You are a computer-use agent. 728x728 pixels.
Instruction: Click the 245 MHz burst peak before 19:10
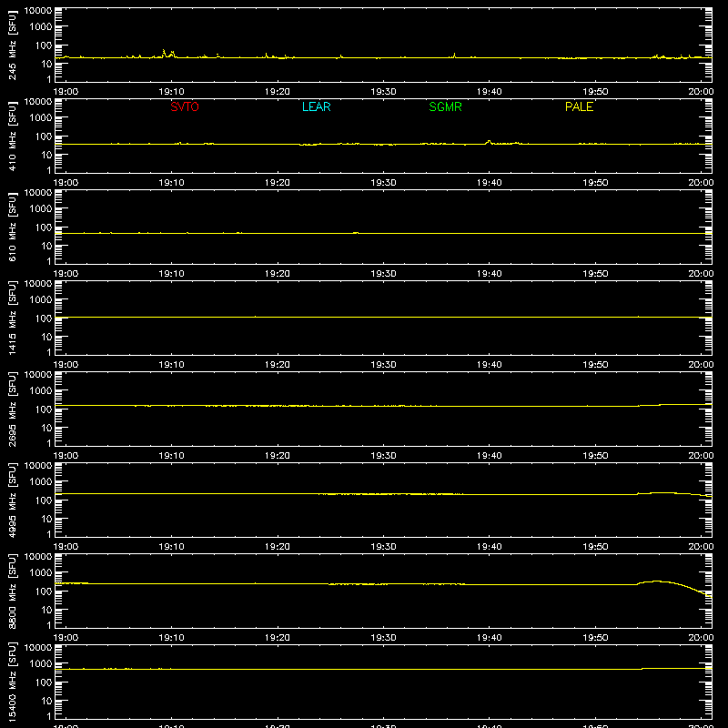pos(164,51)
